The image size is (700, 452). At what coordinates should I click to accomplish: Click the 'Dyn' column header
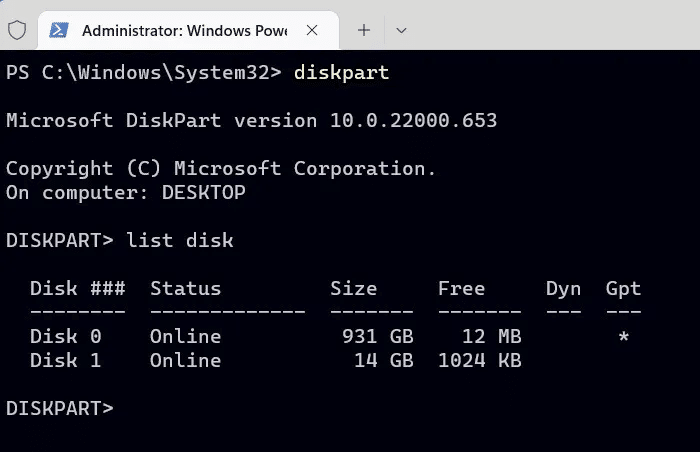click(x=563, y=289)
